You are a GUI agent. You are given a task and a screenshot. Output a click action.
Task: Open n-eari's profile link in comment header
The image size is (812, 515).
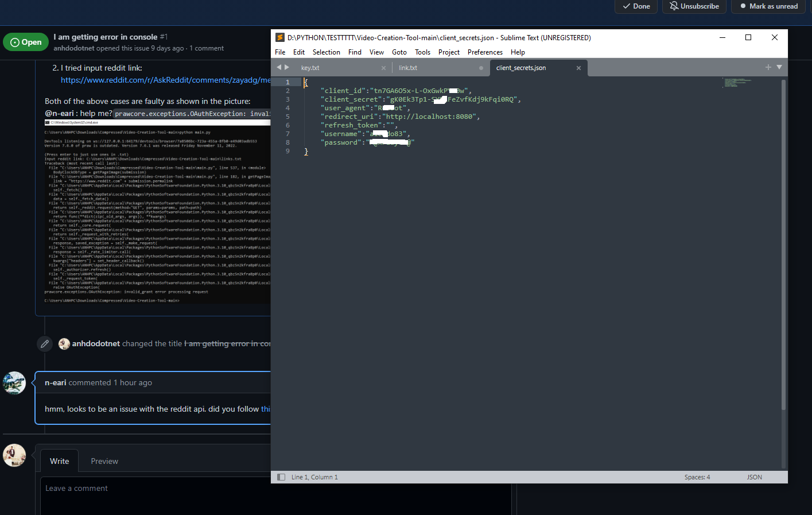[x=56, y=382]
